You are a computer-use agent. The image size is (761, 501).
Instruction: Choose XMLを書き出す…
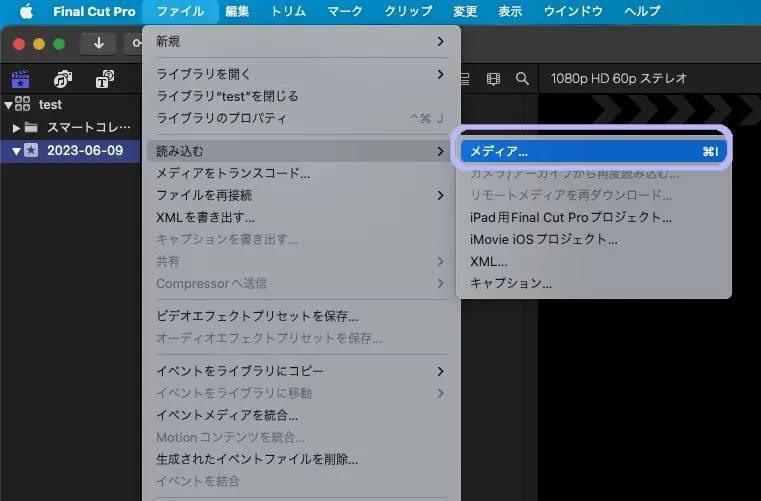301,217
